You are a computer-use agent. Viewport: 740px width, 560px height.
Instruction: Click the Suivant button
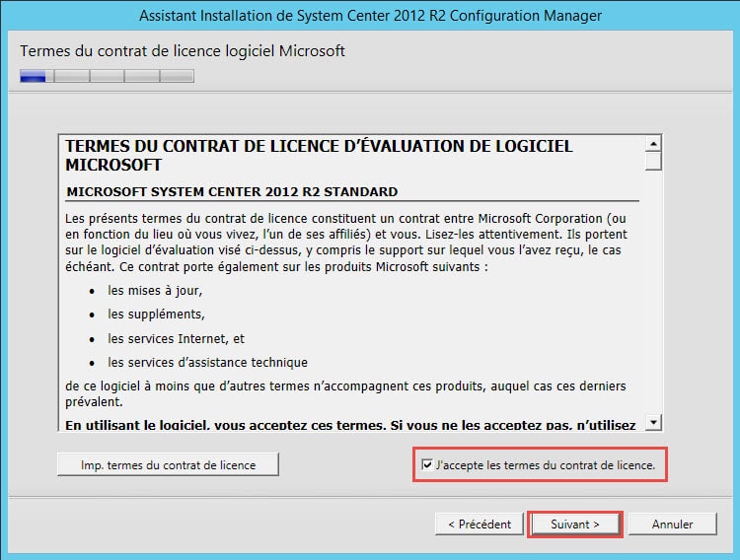(575, 525)
